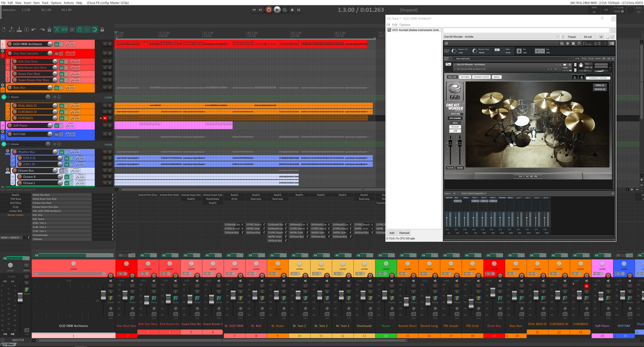Unmute the EUROBASS track

(105, 117)
